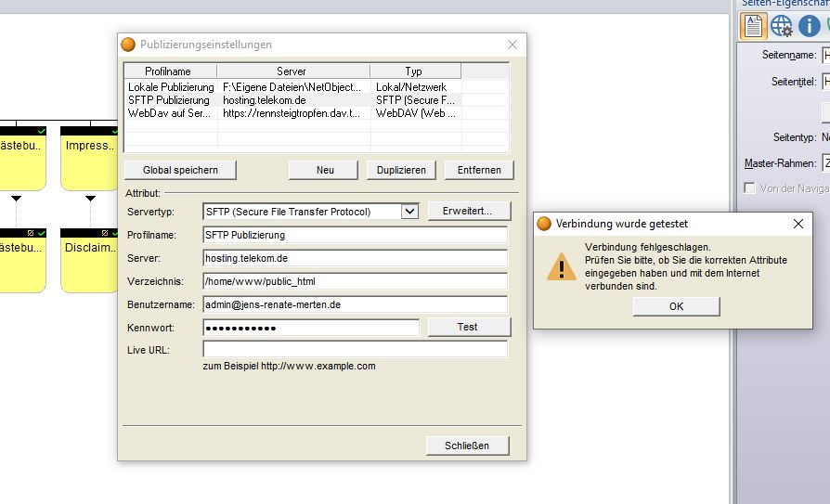Image resolution: width=830 pixels, height=504 pixels.
Task: Click the Schließen button
Action: (x=467, y=446)
